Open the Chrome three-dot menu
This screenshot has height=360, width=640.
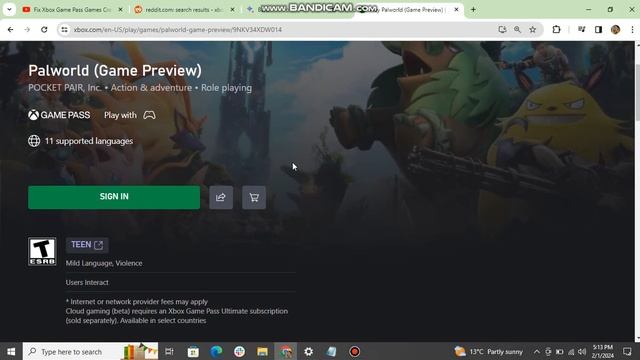[632, 29]
